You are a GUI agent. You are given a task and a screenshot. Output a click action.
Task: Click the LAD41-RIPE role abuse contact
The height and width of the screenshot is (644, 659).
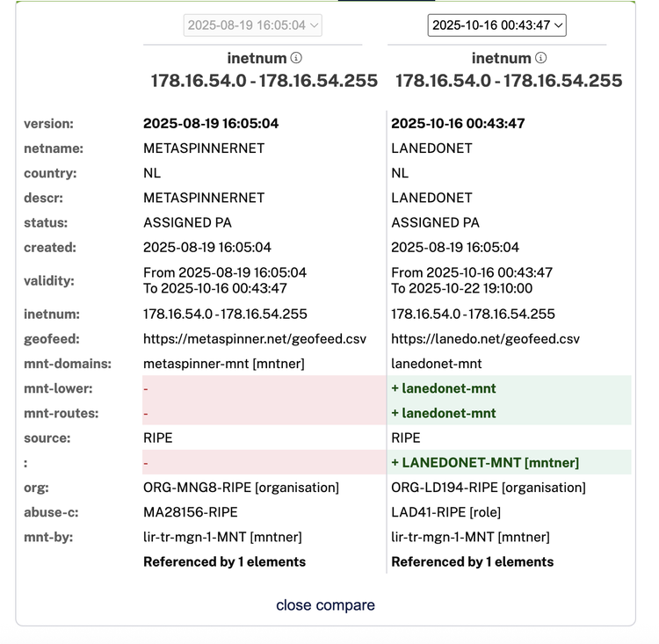click(446, 512)
